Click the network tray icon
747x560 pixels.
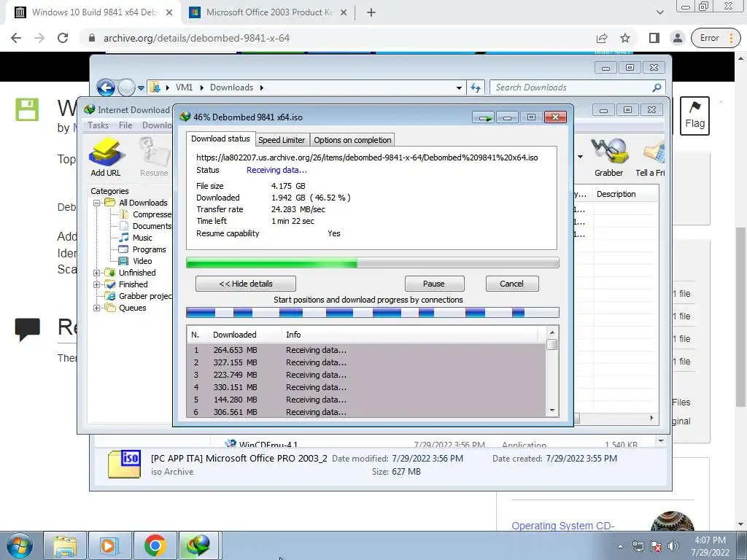coord(638,546)
